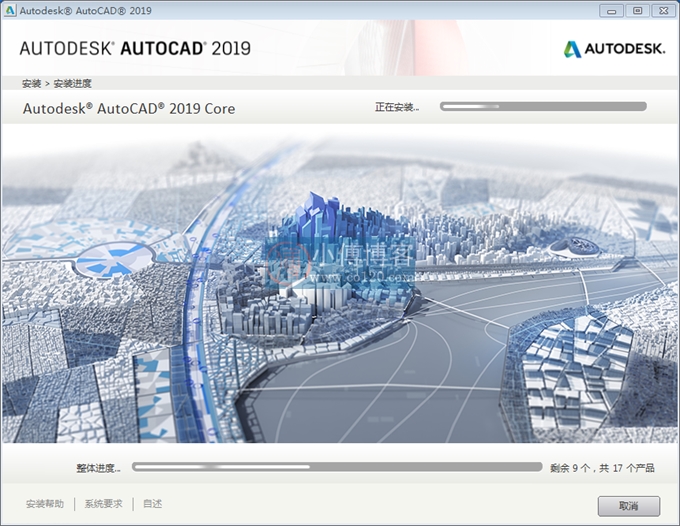Click the 整体进度 overall progress bar
Viewport: 680px width, 526px height.
(337, 467)
